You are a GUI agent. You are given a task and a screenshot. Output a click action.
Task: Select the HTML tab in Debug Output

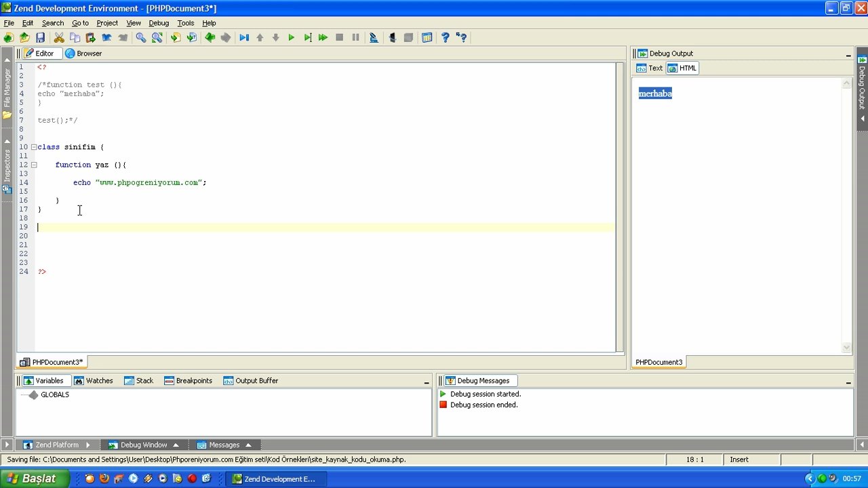pyautogui.click(x=682, y=68)
